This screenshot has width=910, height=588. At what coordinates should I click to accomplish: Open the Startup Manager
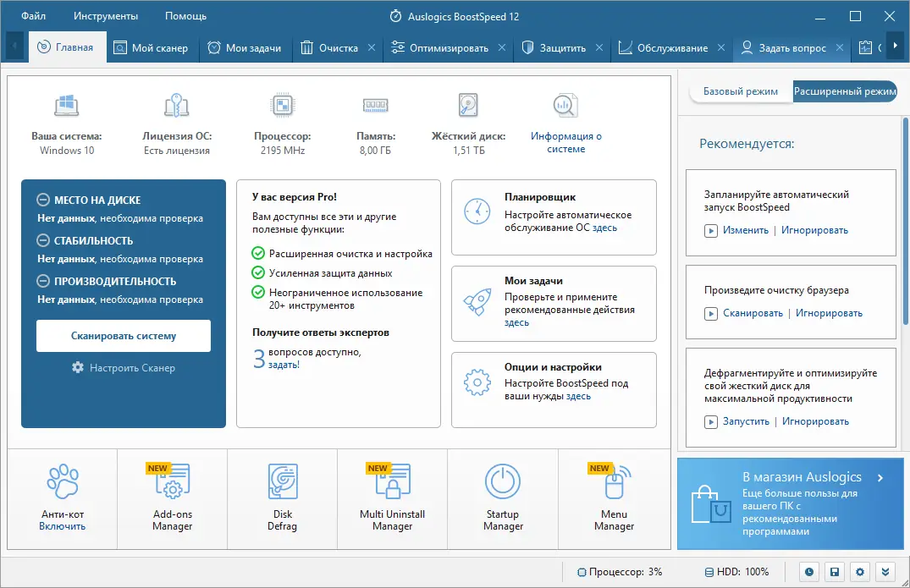[502, 499]
